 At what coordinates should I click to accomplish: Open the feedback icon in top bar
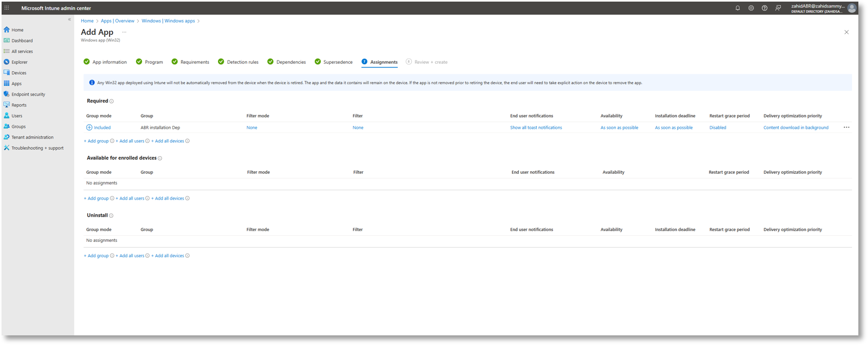[778, 8]
